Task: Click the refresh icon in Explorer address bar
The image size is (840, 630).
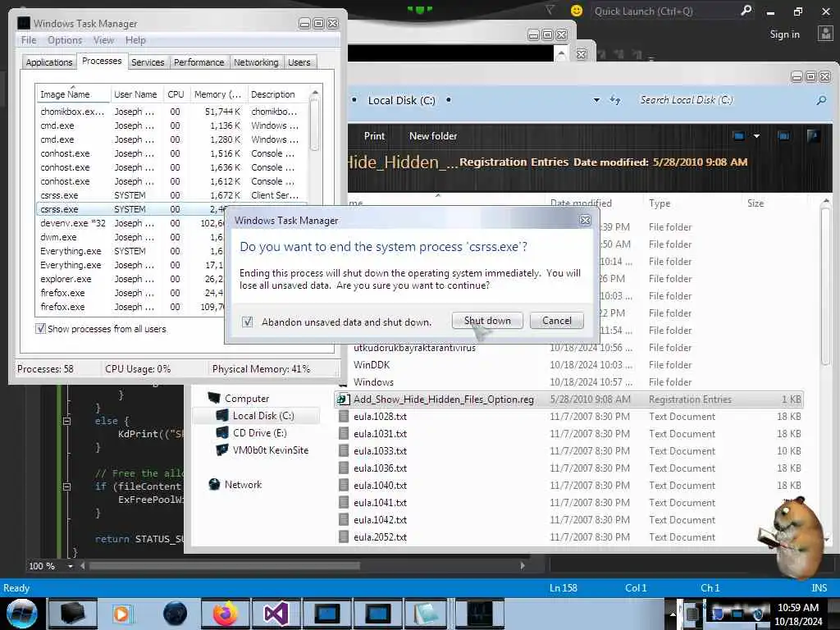Action: 615,100
